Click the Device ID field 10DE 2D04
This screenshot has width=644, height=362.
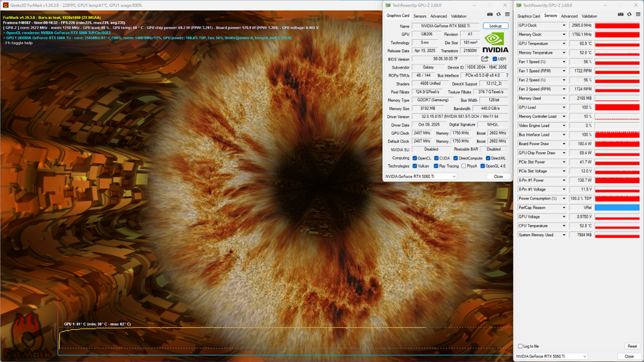pos(486,67)
